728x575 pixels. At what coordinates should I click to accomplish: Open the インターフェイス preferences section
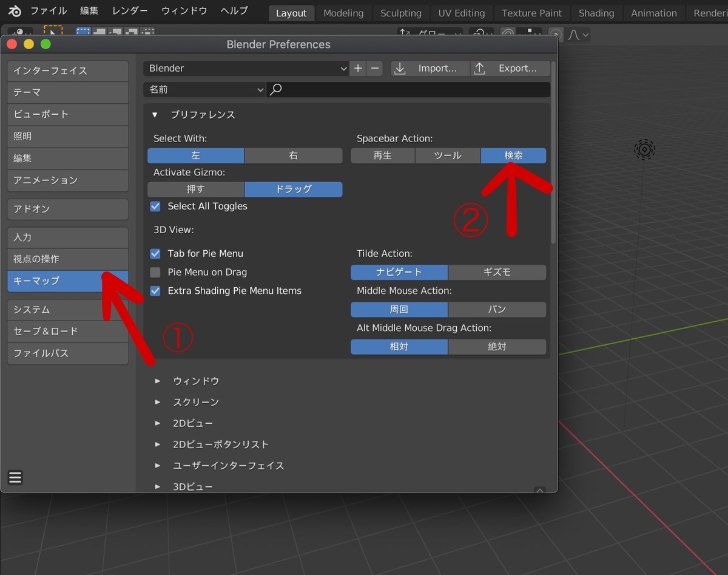click(x=68, y=70)
